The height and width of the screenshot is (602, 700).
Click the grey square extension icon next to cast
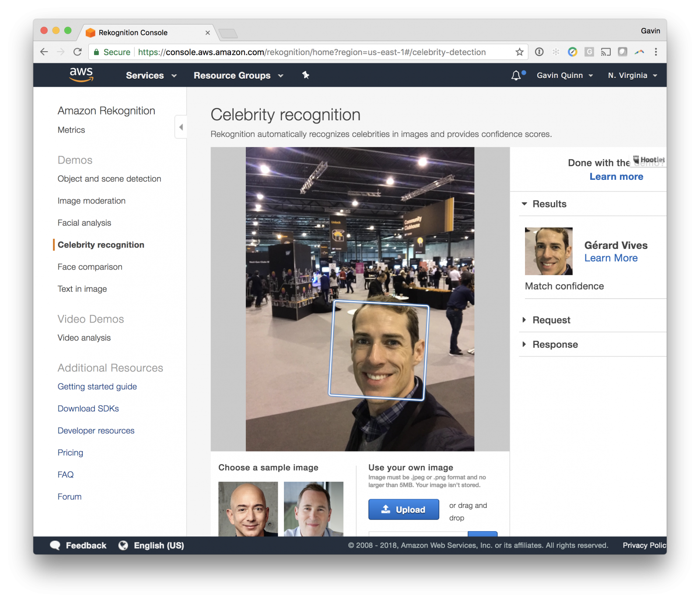coord(623,52)
